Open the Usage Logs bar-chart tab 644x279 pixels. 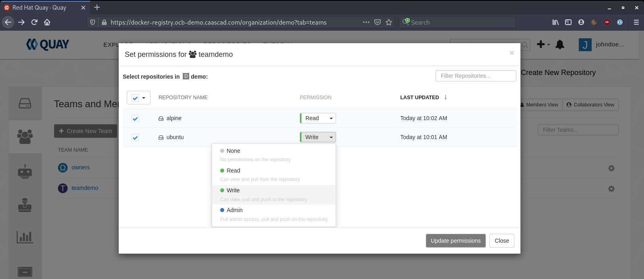(25, 237)
